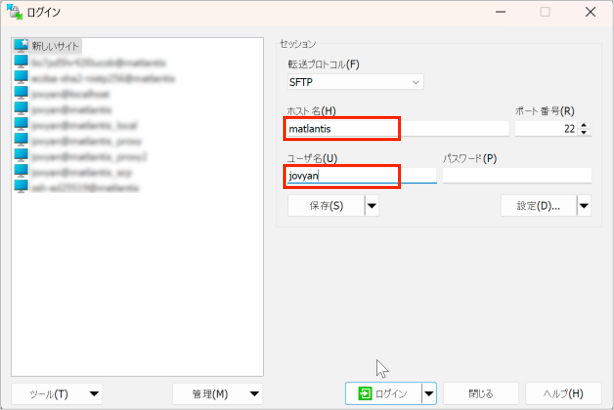The height and width of the screenshot is (410, 614).
Task: Click the jovyan@localhost site icon
Action: pyautogui.click(x=21, y=92)
